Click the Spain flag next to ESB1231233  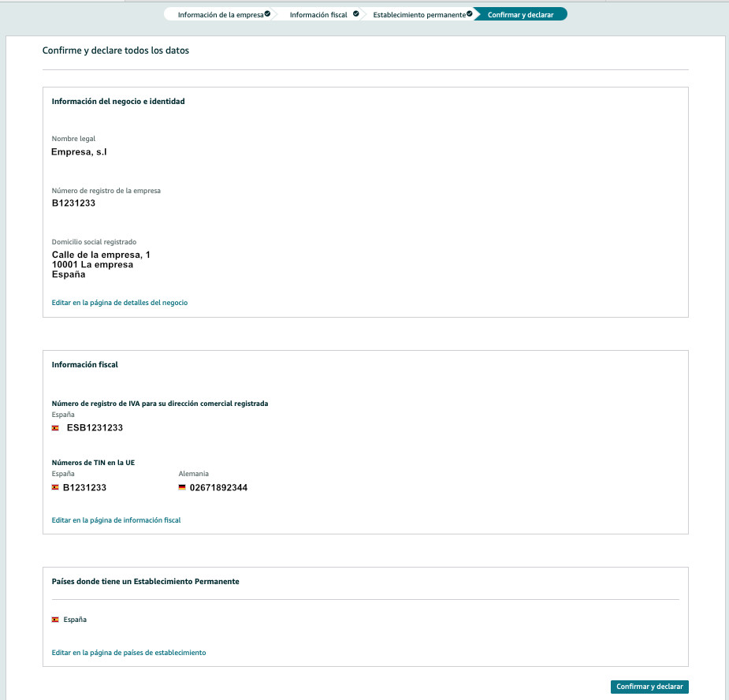tap(55, 428)
